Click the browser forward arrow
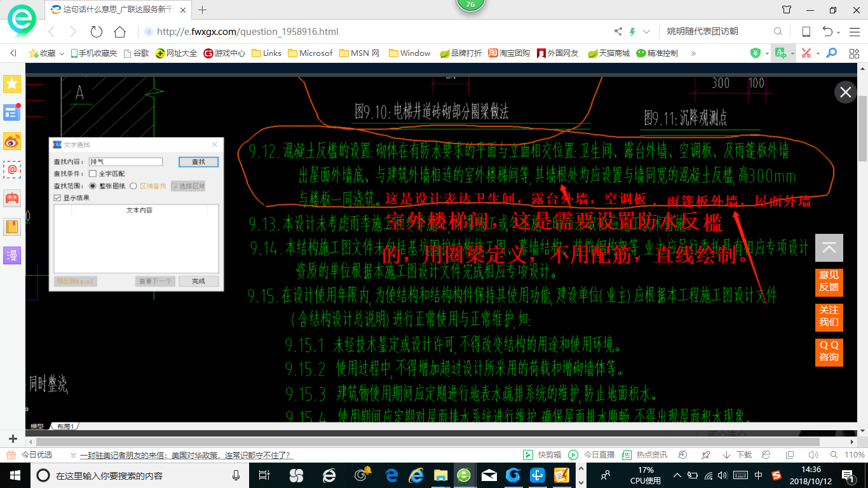Viewport: 868px width, 488px height. pos(73,32)
